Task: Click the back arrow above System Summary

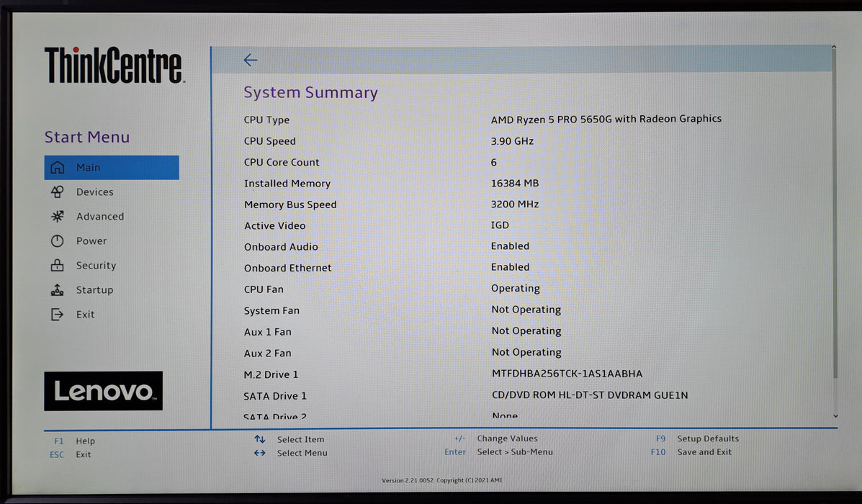Action: [251, 60]
